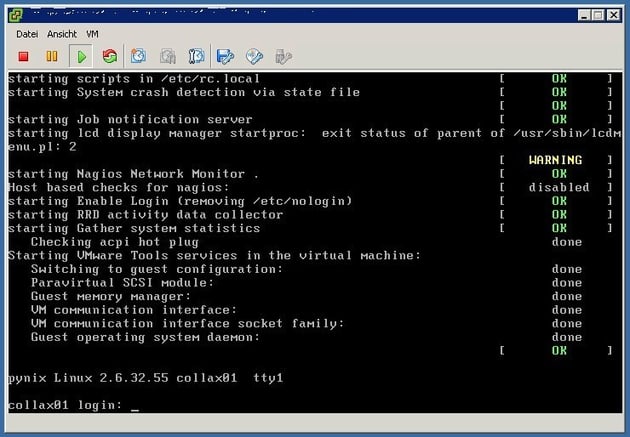This screenshot has height=437, width=630.
Task: Click the OK status for rc.local
Action: tap(559, 78)
